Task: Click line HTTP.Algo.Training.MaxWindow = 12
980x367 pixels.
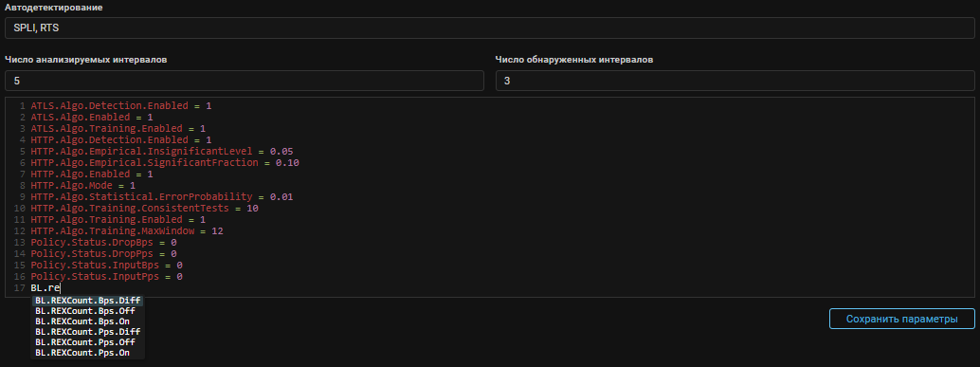Action: [x=127, y=230]
